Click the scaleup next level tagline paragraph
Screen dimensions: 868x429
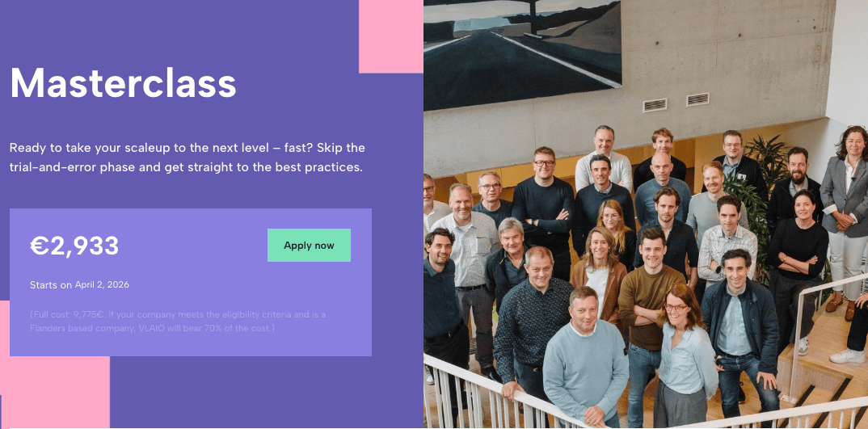[x=188, y=158]
